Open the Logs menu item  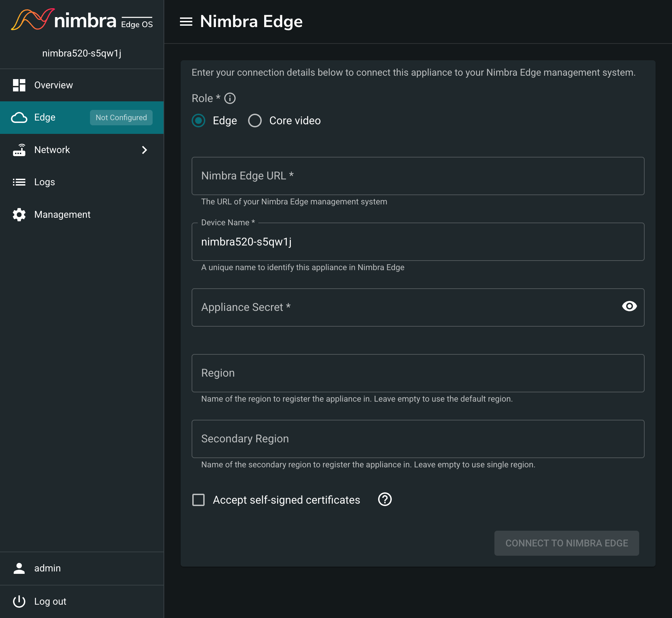[x=82, y=182]
